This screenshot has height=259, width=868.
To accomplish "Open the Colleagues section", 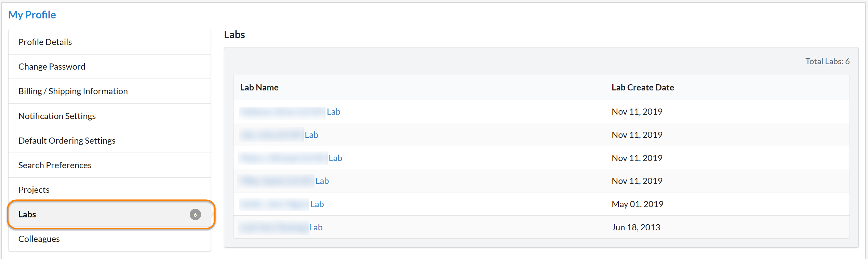I will point(39,239).
